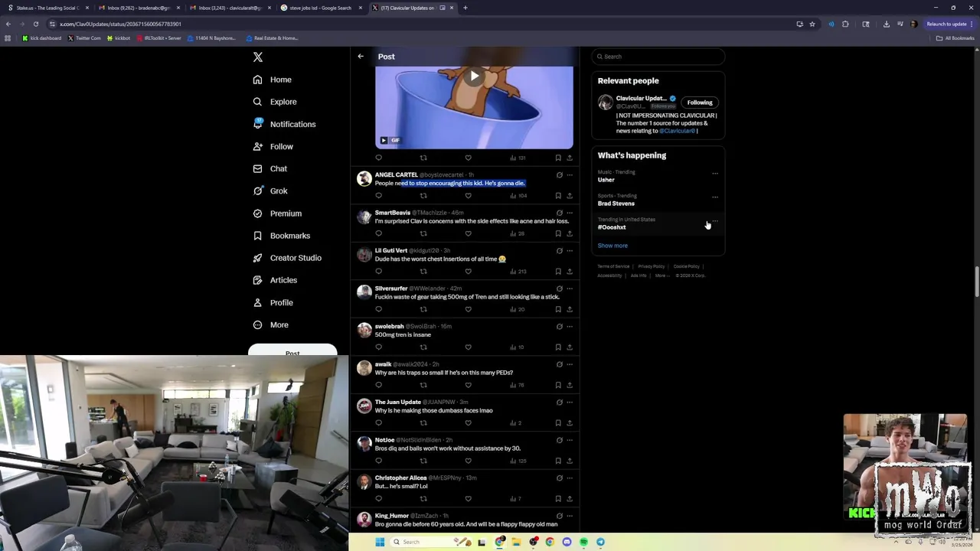Bookmark SmartBeavis's reply
The height and width of the screenshot is (551, 980).
[x=558, y=233]
